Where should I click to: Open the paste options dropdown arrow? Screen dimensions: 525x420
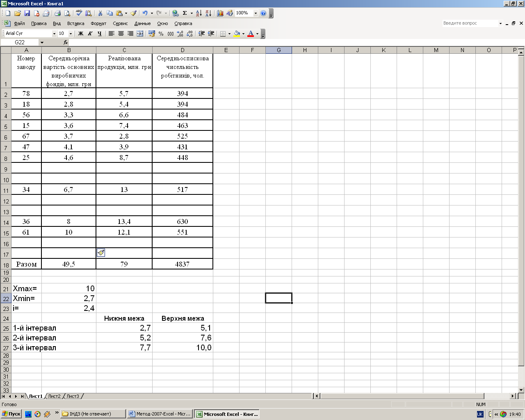pos(126,13)
